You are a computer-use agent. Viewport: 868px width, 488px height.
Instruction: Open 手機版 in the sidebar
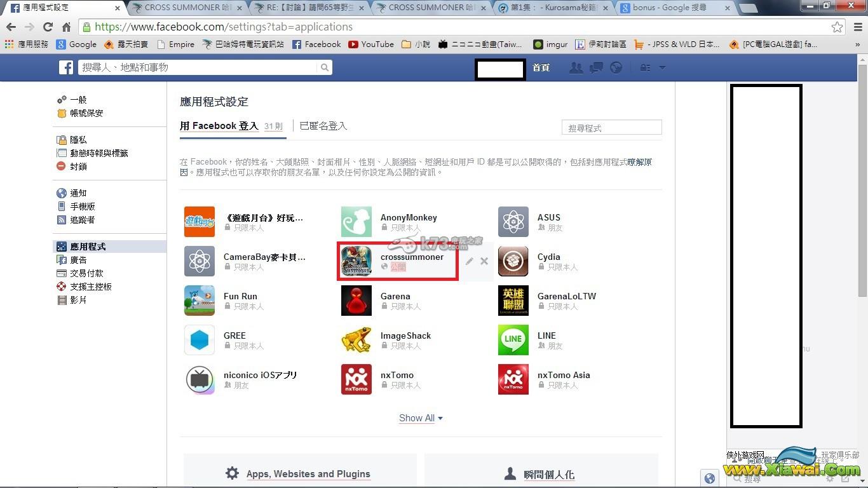(83, 207)
